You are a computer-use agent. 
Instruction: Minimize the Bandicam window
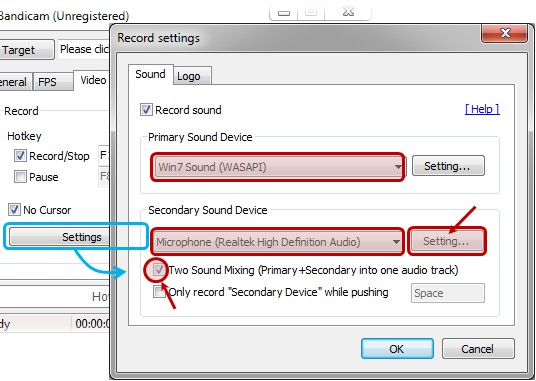click(x=284, y=13)
